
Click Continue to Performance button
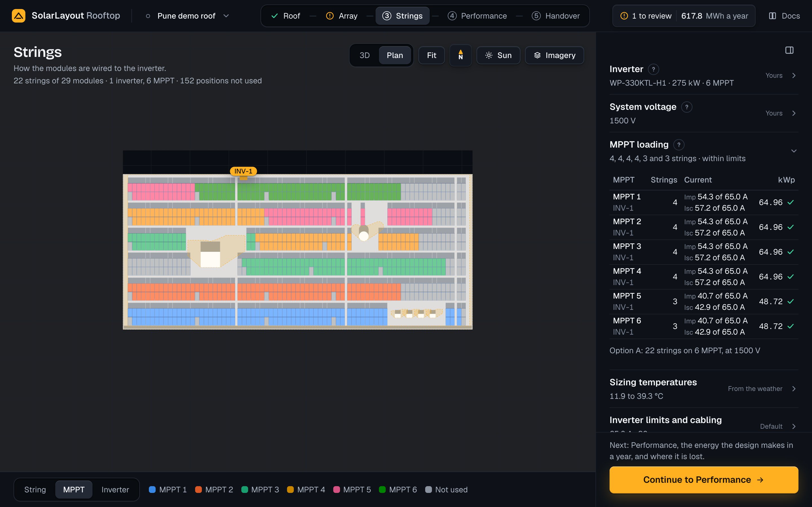pos(704,479)
